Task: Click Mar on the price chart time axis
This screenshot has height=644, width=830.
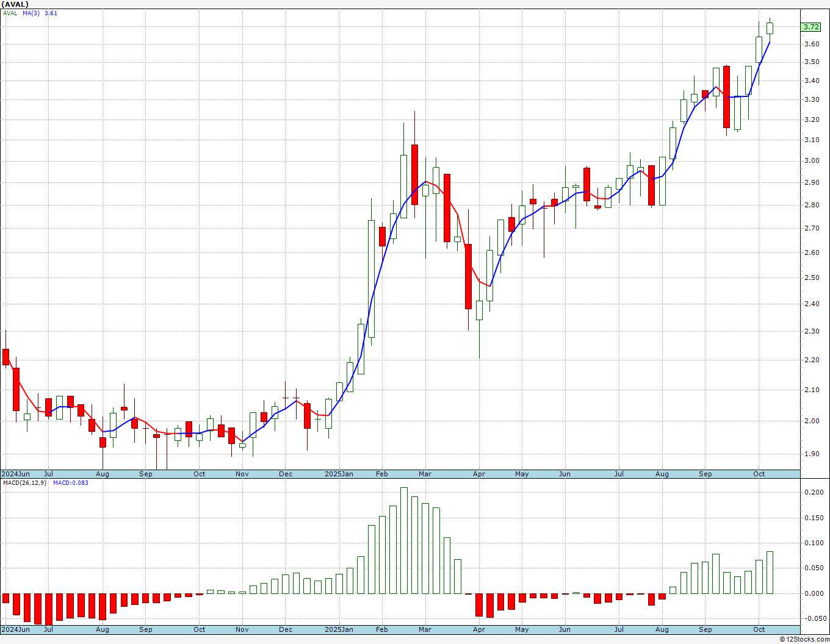Action: click(425, 474)
